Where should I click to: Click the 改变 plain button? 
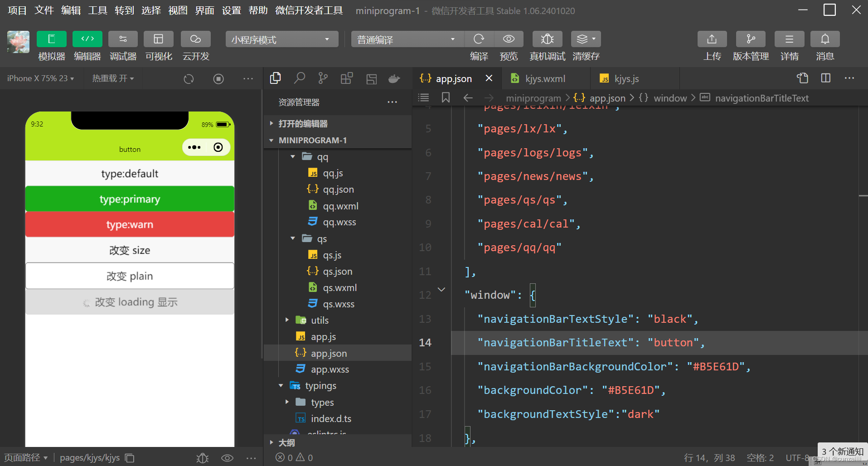[x=130, y=276]
